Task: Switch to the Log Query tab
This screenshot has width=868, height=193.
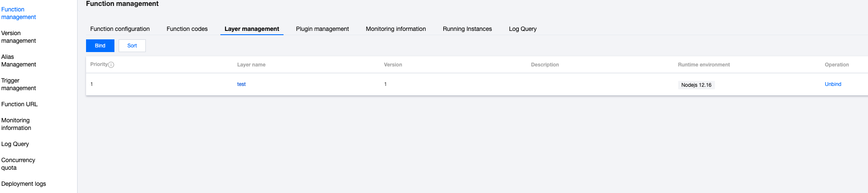Action: [523, 29]
